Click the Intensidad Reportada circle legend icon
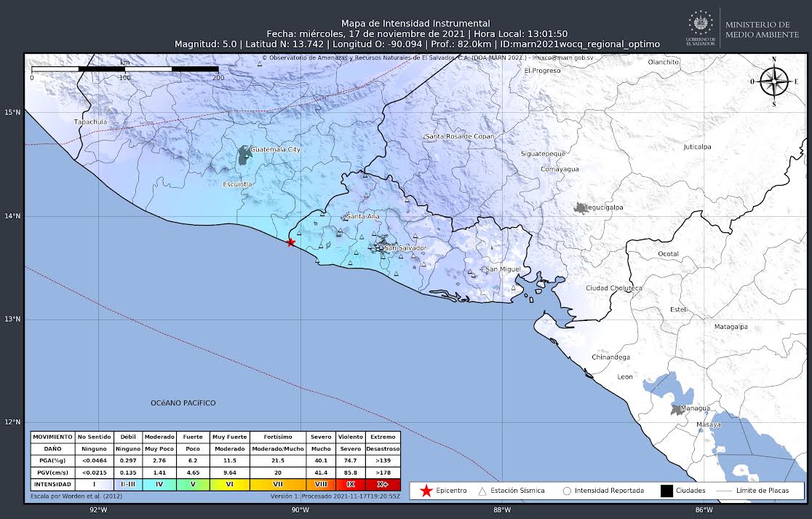The width and height of the screenshot is (812, 519). [566, 491]
